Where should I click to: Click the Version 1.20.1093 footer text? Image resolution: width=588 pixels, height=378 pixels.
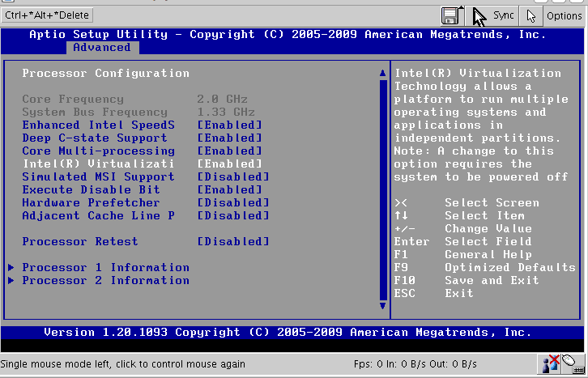[x=288, y=333]
